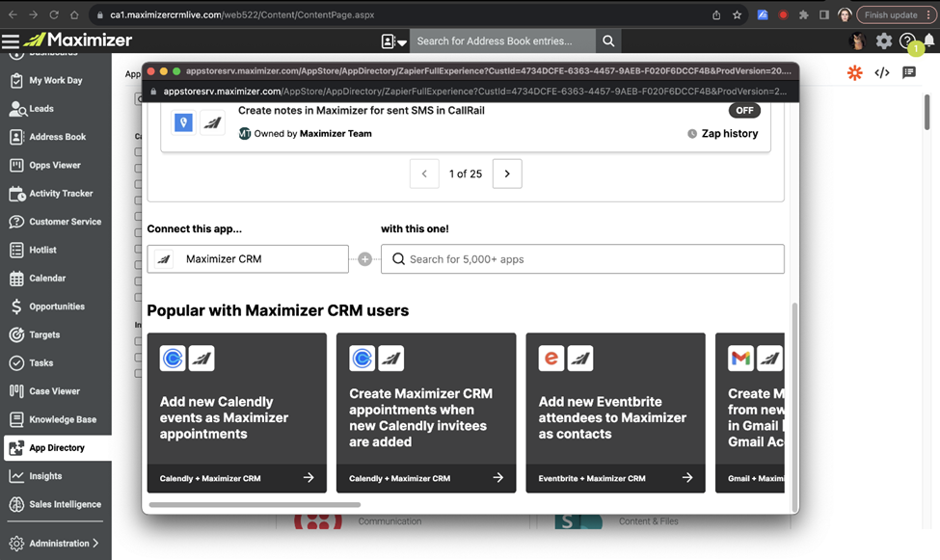Click the magnifier search button in header
The image size is (940, 560).
[608, 40]
